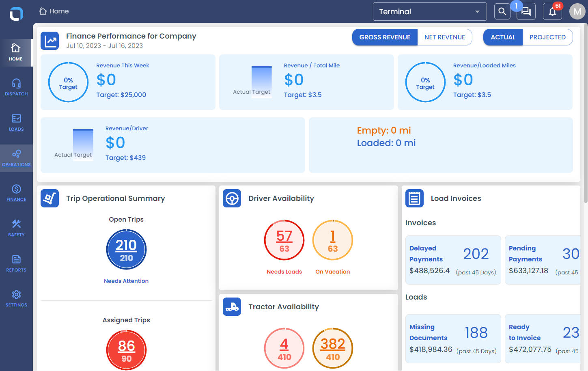Click the Driver Availability steering wheel icon
The image size is (588, 371).
(x=232, y=198)
